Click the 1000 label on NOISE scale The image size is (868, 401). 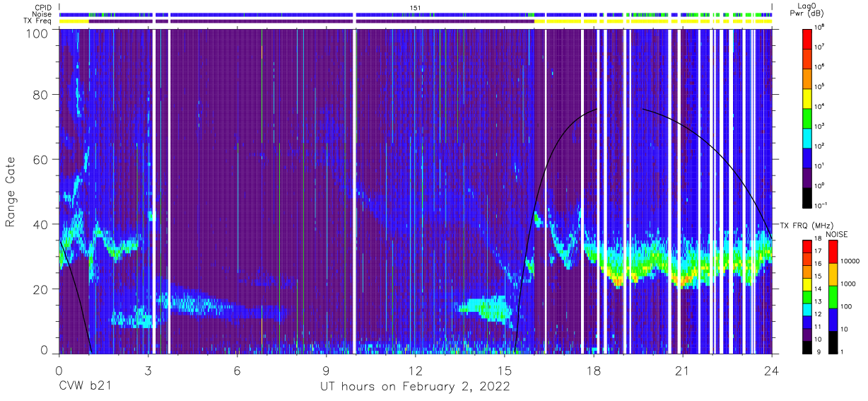849,284
